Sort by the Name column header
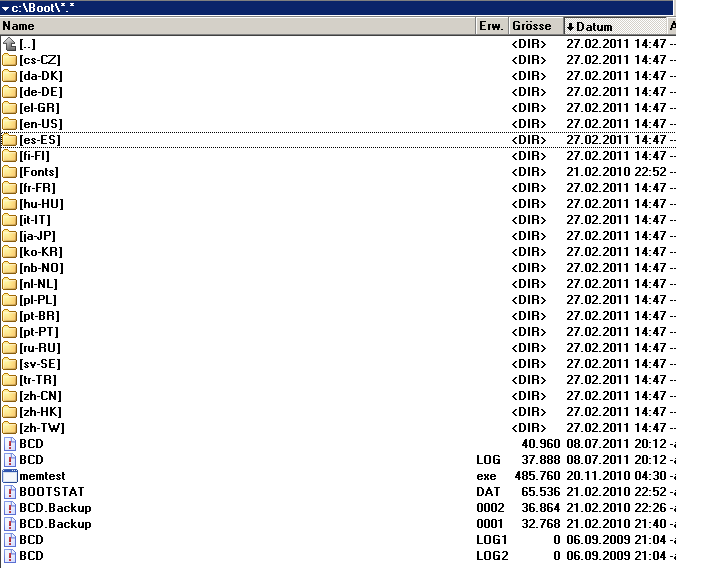Viewport: 720px width, 568px height. (x=238, y=26)
